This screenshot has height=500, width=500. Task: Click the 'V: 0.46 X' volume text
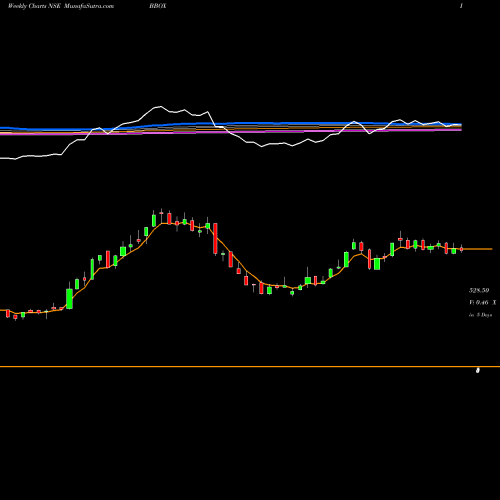(482, 303)
